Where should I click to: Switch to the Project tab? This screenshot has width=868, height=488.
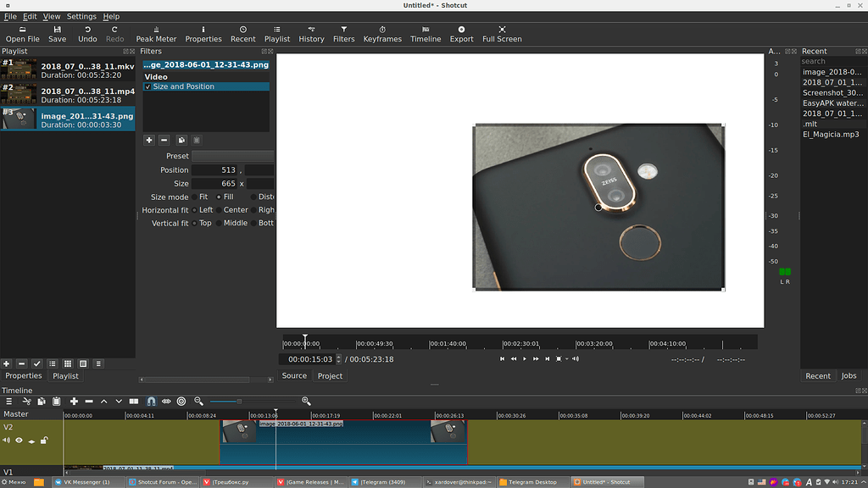click(330, 375)
